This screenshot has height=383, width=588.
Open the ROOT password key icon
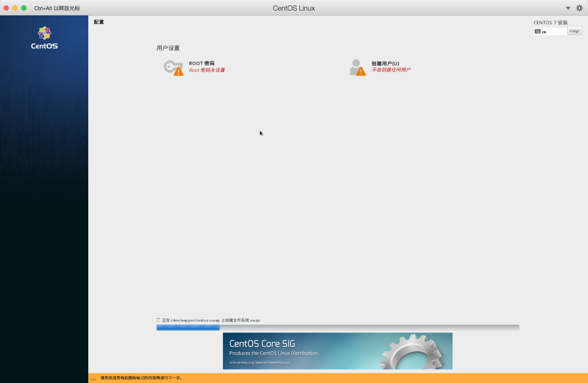point(173,68)
